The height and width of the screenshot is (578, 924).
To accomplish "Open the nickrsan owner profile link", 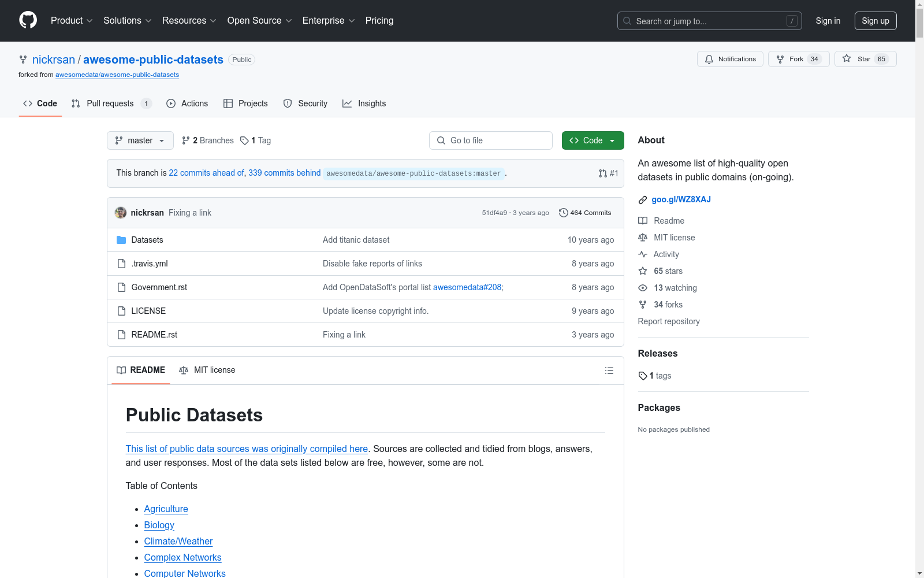I will [x=54, y=60].
